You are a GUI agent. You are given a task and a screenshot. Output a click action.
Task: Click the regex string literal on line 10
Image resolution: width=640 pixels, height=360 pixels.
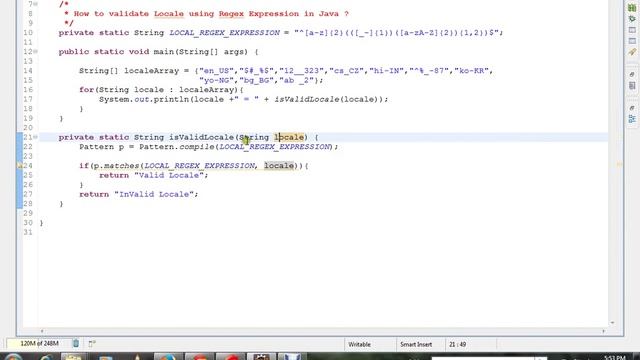click(x=397, y=33)
